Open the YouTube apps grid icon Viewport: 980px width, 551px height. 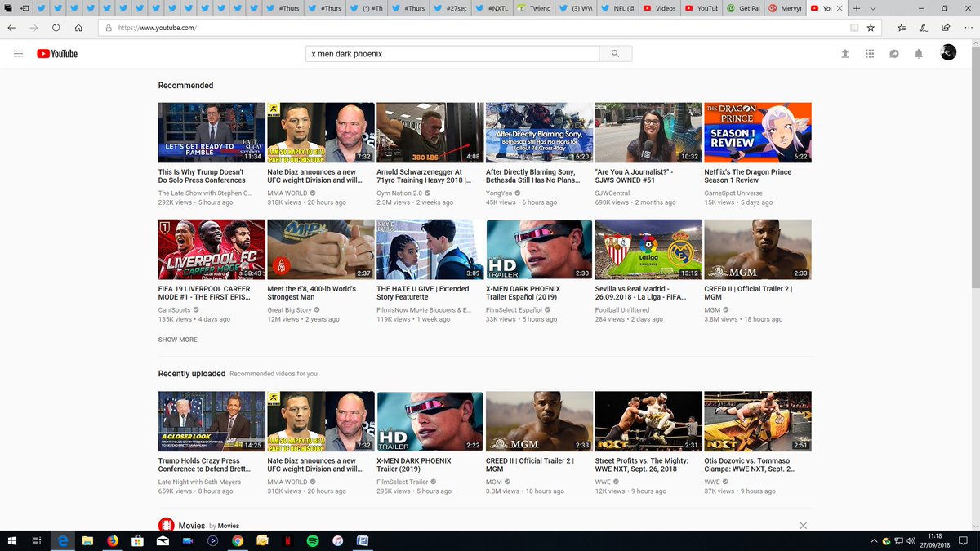point(870,54)
